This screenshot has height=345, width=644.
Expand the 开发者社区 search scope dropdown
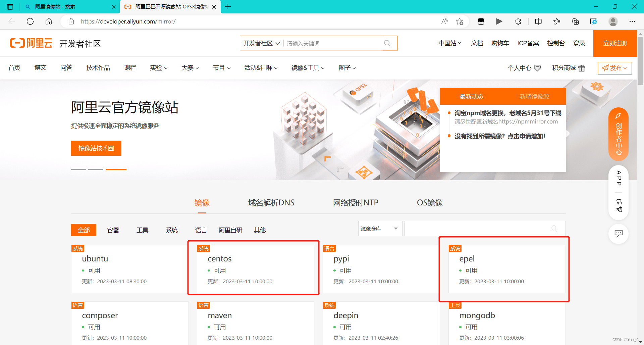tap(262, 43)
